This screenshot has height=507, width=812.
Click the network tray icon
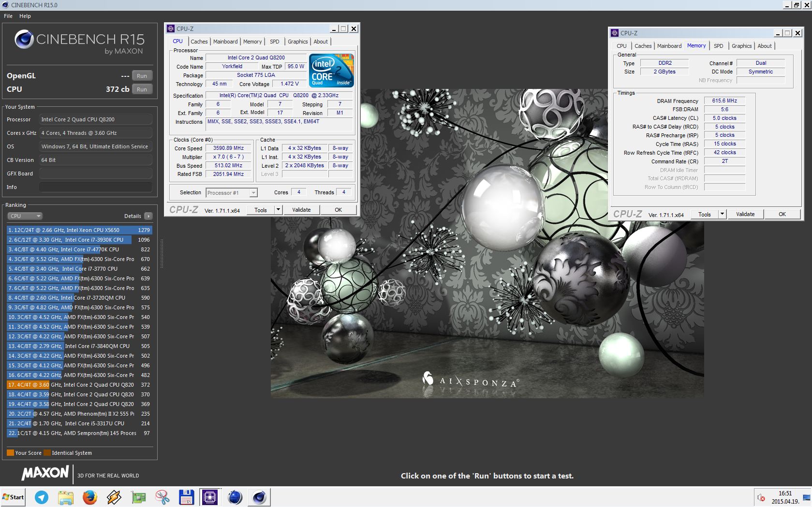coord(806,497)
